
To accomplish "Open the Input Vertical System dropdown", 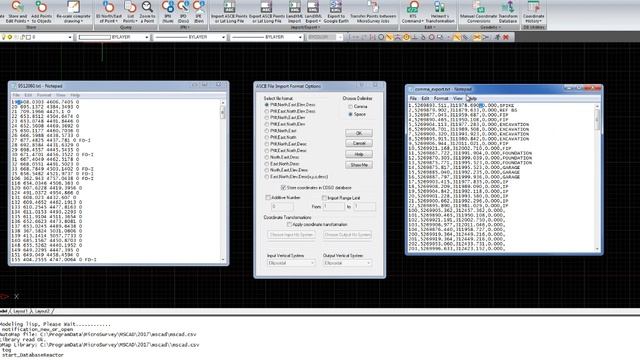I will tap(291, 263).
